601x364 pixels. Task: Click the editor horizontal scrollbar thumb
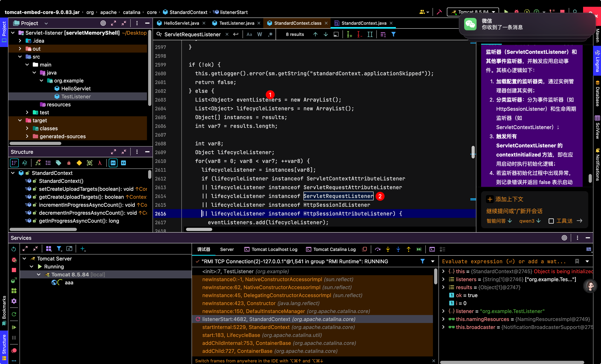(199, 229)
